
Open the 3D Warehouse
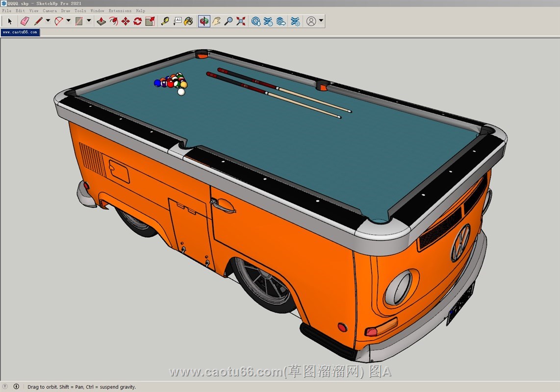pyautogui.click(x=255, y=22)
